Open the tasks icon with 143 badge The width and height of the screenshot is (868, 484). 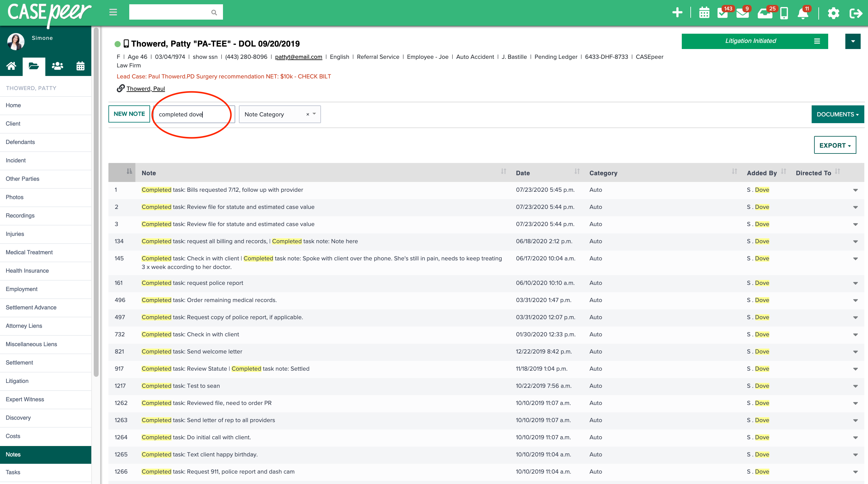pyautogui.click(x=723, y=13)
